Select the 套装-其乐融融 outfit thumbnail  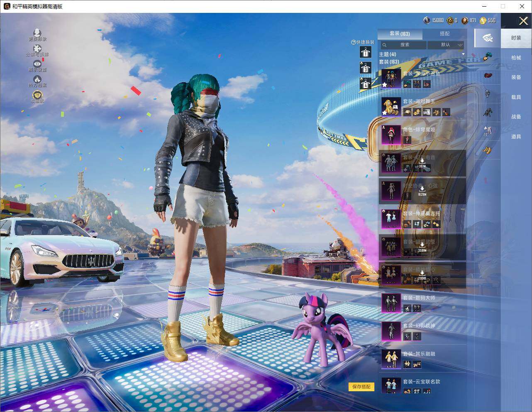click(391, 359)
